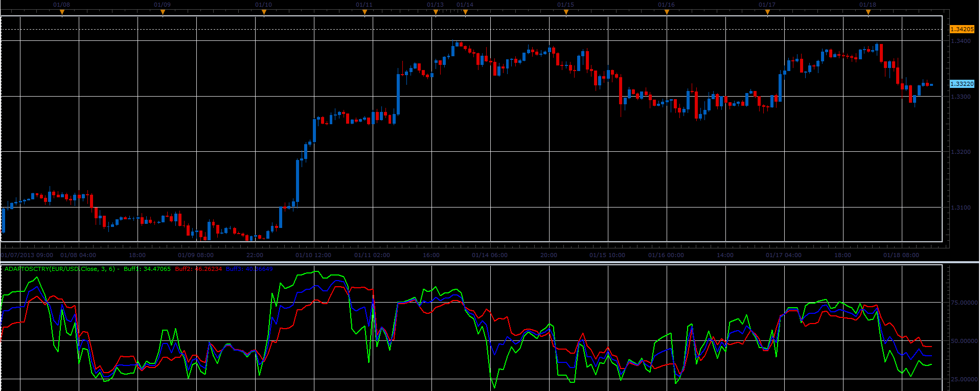Click the 01/13 date marker triangle
This screenshot has height=391, width=980.
click(x=436, y=12)
